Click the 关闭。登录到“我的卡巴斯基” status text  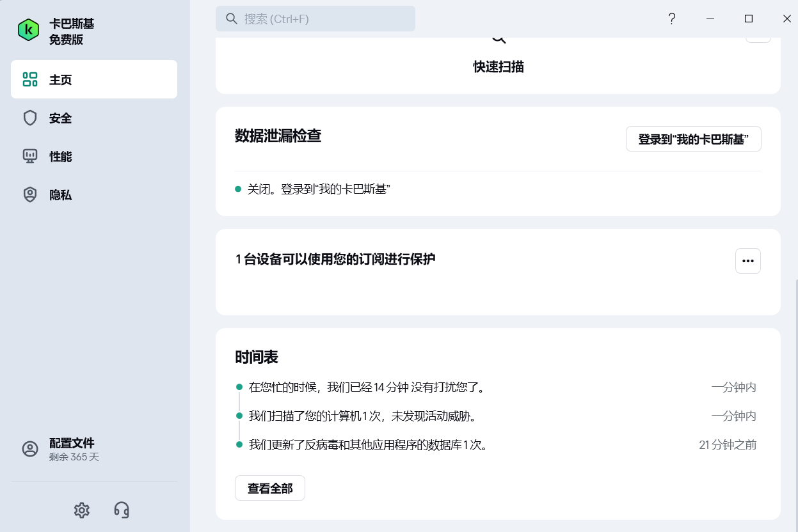319,189
